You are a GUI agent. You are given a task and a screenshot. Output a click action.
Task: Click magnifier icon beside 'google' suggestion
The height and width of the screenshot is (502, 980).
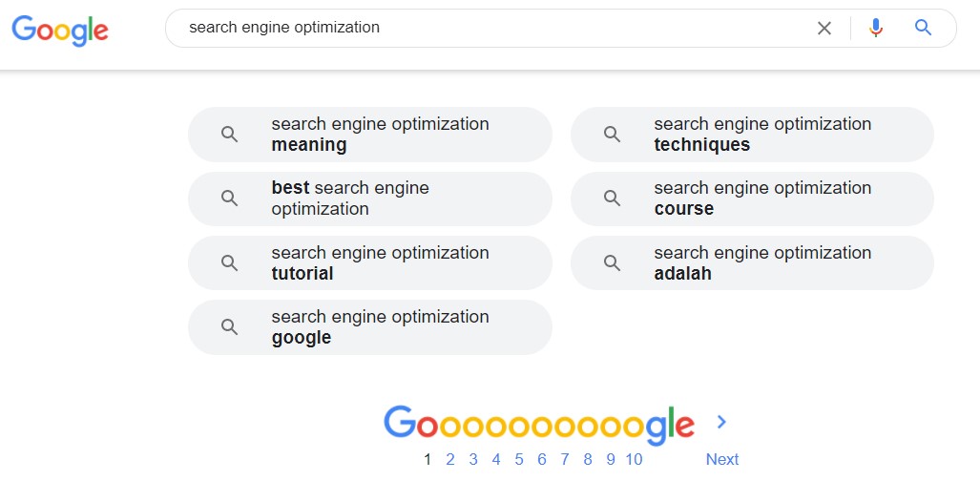click(229, 327)
